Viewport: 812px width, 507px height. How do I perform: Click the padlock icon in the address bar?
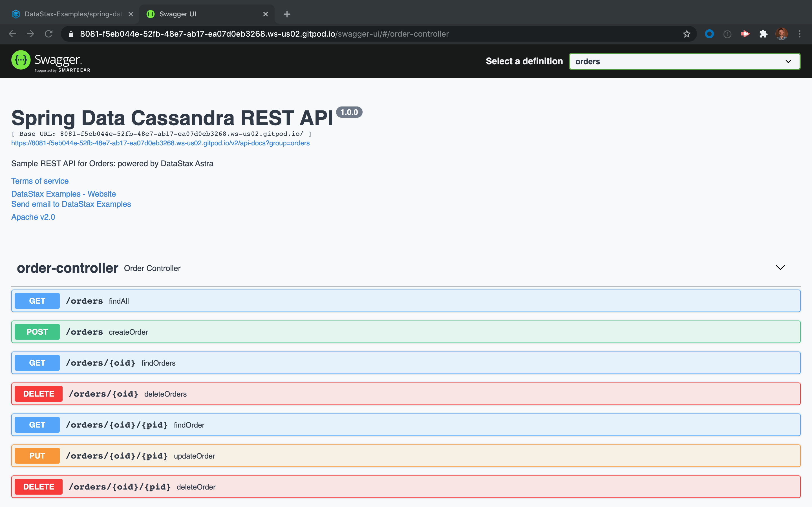pos(70,34)
